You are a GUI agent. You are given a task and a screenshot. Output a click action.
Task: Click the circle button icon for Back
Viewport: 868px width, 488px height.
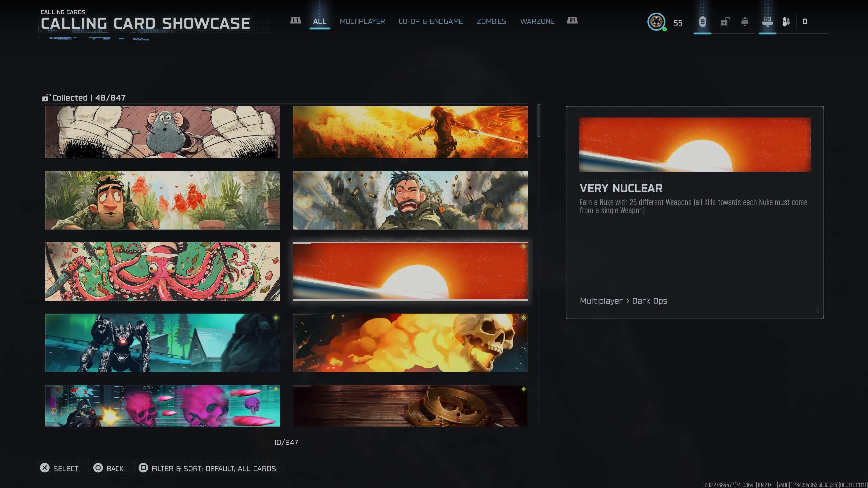pos(98,468)
